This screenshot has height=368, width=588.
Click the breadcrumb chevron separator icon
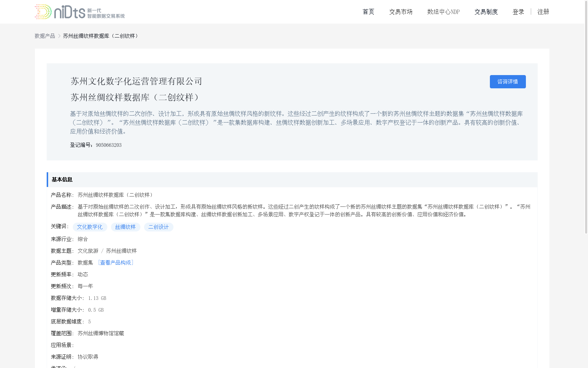click(x=59, y=36)
